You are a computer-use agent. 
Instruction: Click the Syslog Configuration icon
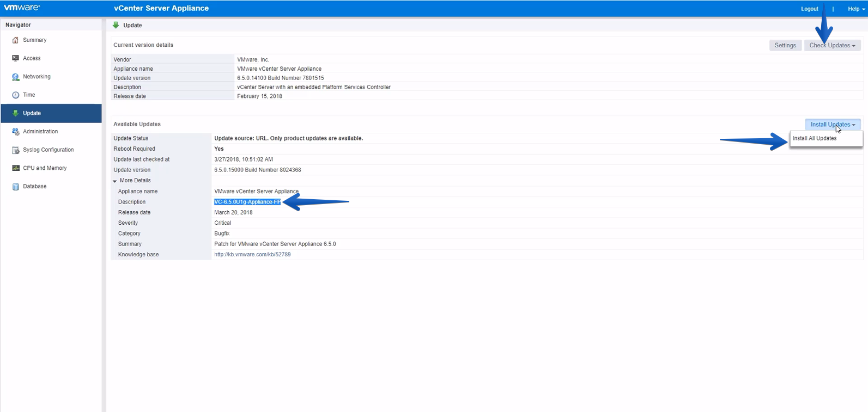click(x=15, y=150)
